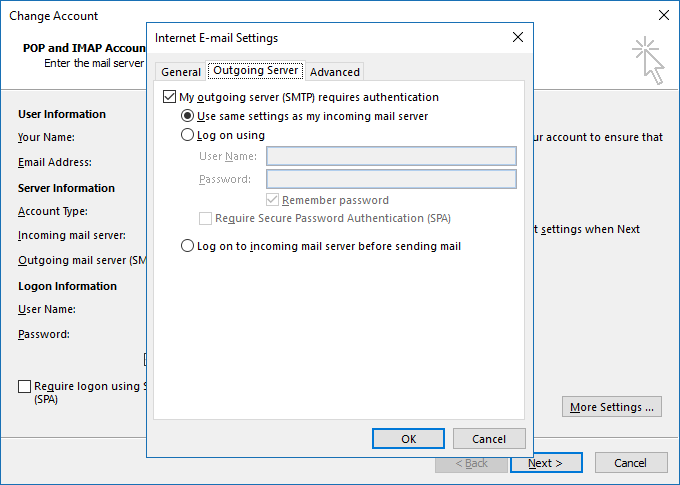
Task: Uncheck SMTP requires authentication checkbox
Action: [x=169, y=97]
